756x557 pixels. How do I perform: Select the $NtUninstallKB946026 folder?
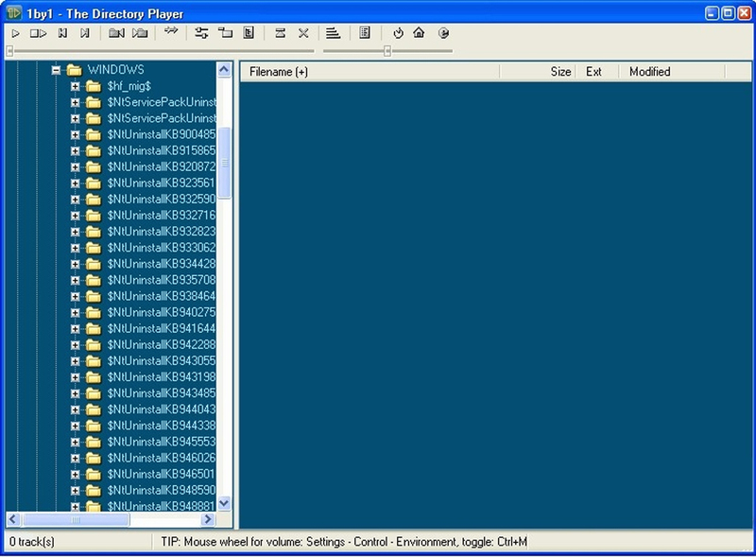(x=161, y=458)
